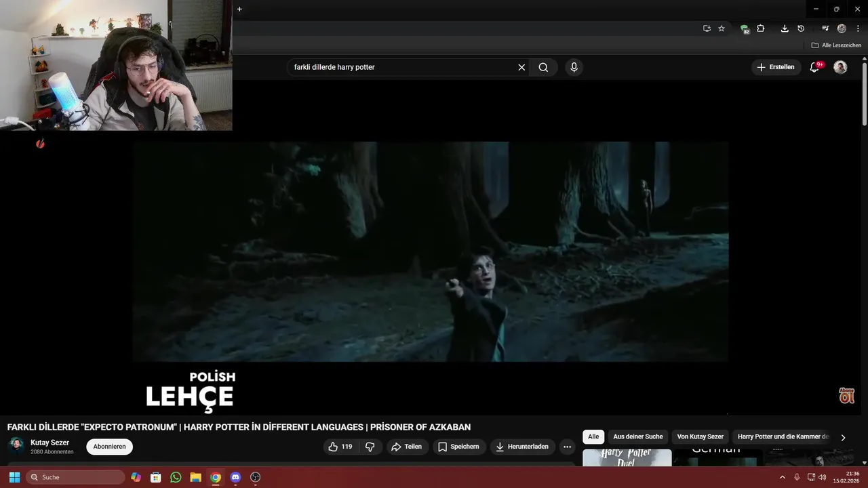Open the German recommended video thumbnail
Viewport: 868px width, 488px height.
[x=717, y=457]
